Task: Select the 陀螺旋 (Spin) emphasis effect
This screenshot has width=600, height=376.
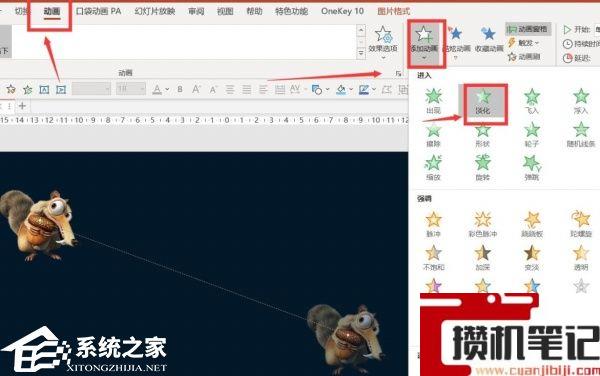Action: [x=581, y=224]
